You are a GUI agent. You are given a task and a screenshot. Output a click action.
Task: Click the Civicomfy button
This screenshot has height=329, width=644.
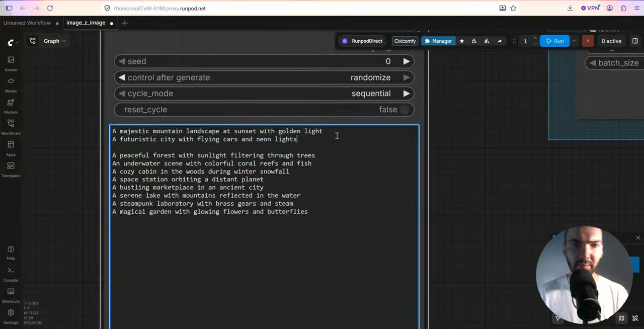pos(405,41)
